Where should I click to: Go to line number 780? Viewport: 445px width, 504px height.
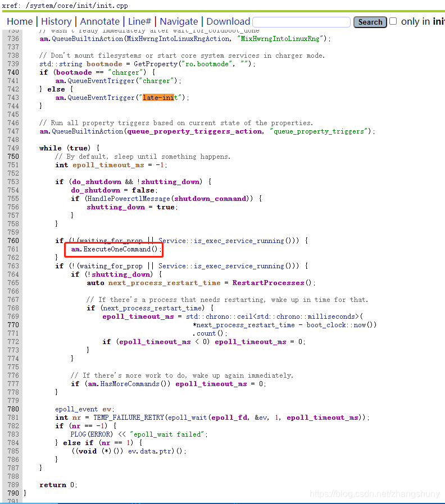pyautogui.click(x=13, y=409)
